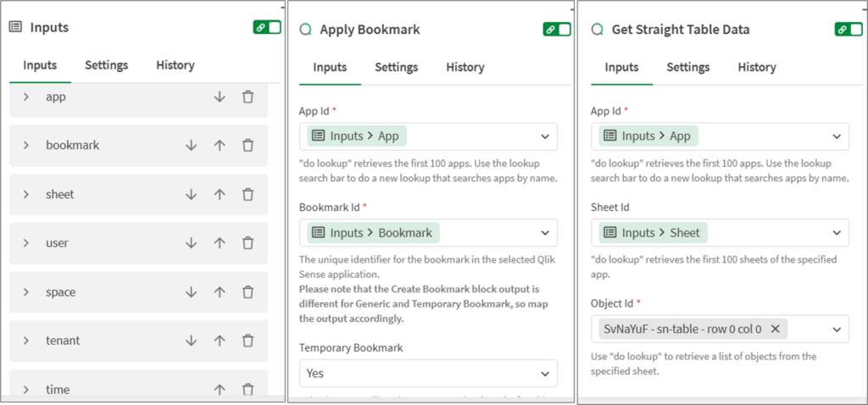Expand the tenant input row
Image resolution: width=868 pixels, height=405 pixels.
(x=26, y=341)
